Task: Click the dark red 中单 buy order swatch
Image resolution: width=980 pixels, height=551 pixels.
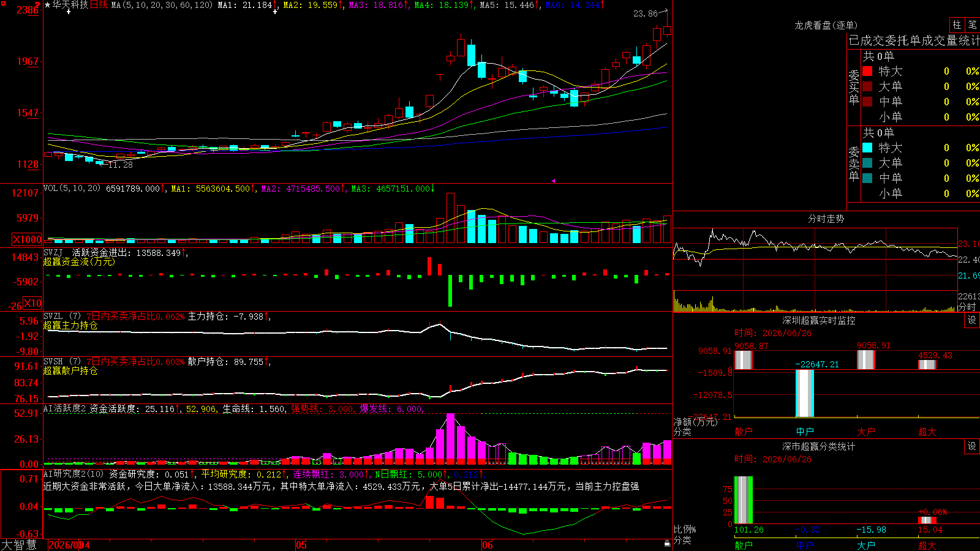Action: pos(867,101)
